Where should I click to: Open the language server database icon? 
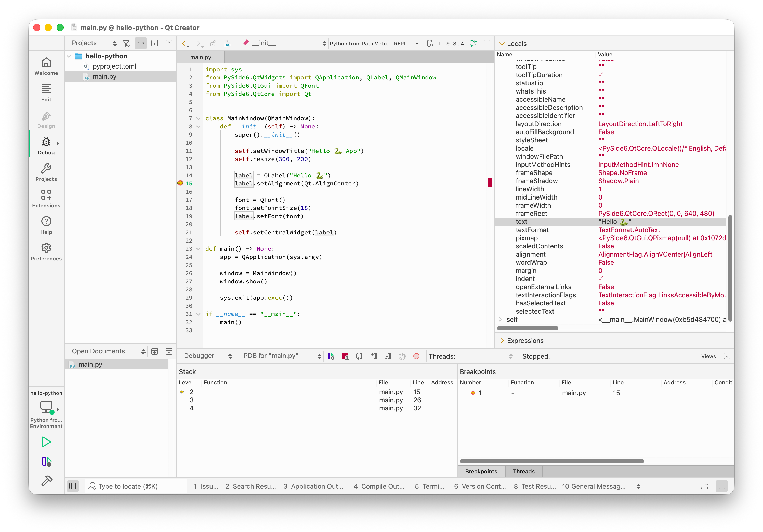pyautogui.click(x=430, y=44)
